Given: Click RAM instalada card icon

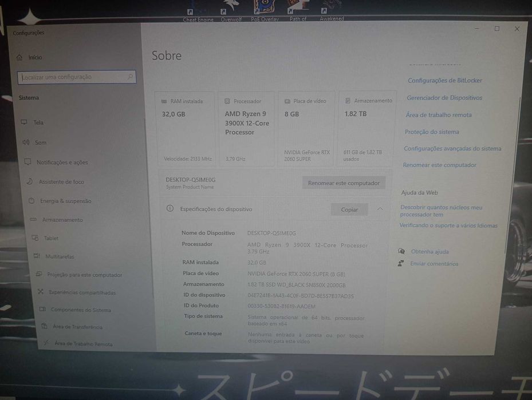Looking at the screenshot, I should click(x=164, y=101).
